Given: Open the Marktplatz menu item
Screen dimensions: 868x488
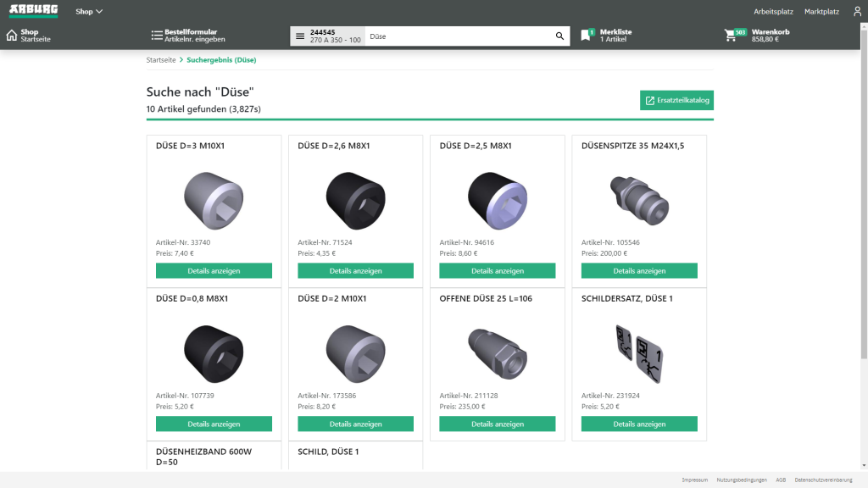Looking at the screenshot, I should tap(821, 11).
